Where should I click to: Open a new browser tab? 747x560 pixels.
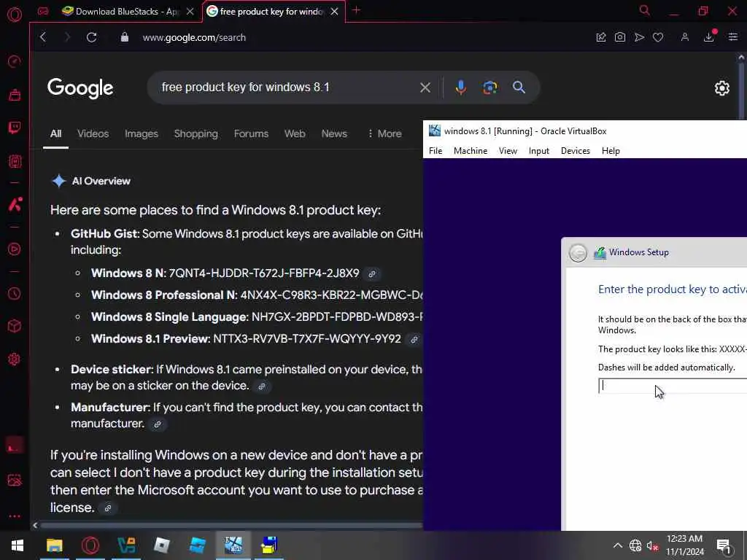click(356, 10)
